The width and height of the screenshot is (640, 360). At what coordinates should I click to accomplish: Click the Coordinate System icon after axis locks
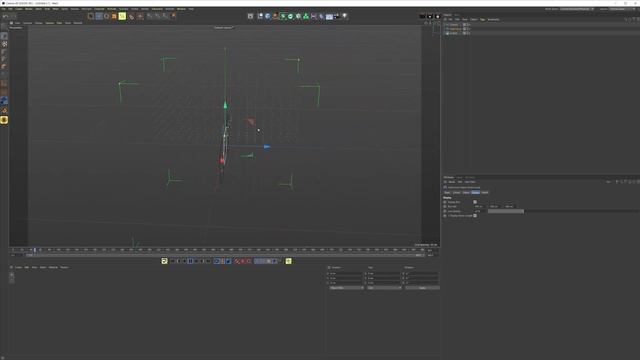tap(173, 16)
